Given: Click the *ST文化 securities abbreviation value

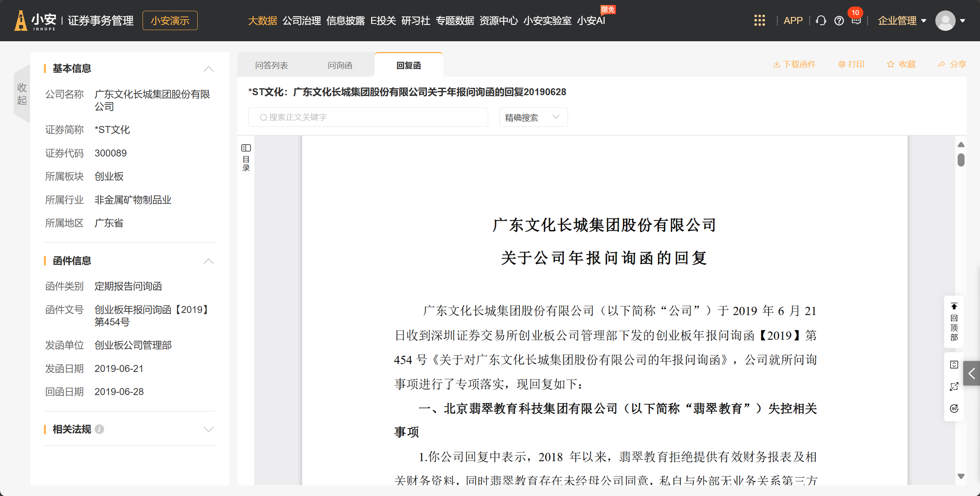Looking at the screenshot, I should pos(113,130).
